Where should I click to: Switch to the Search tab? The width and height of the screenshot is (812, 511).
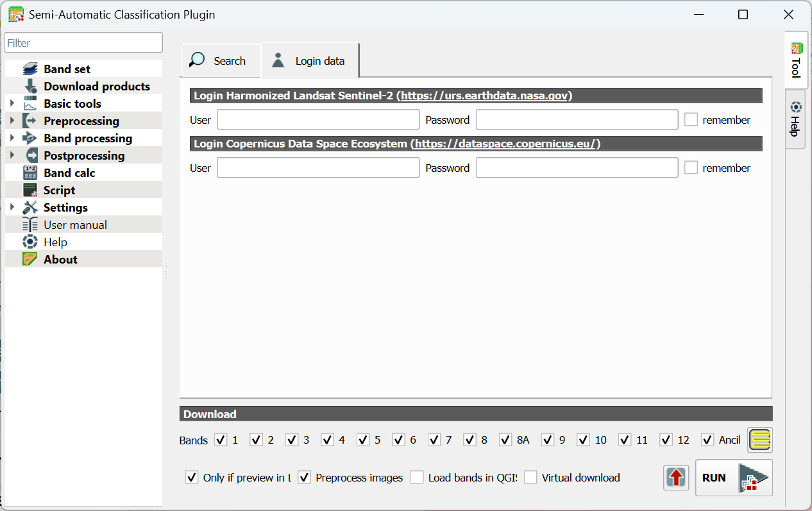[220, 61]
